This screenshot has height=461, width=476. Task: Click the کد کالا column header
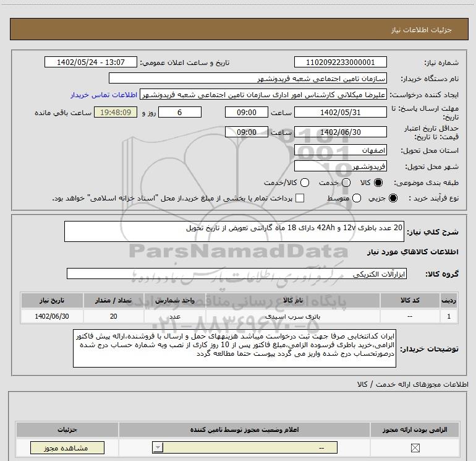pyautogui.click(x=410, y=300)
